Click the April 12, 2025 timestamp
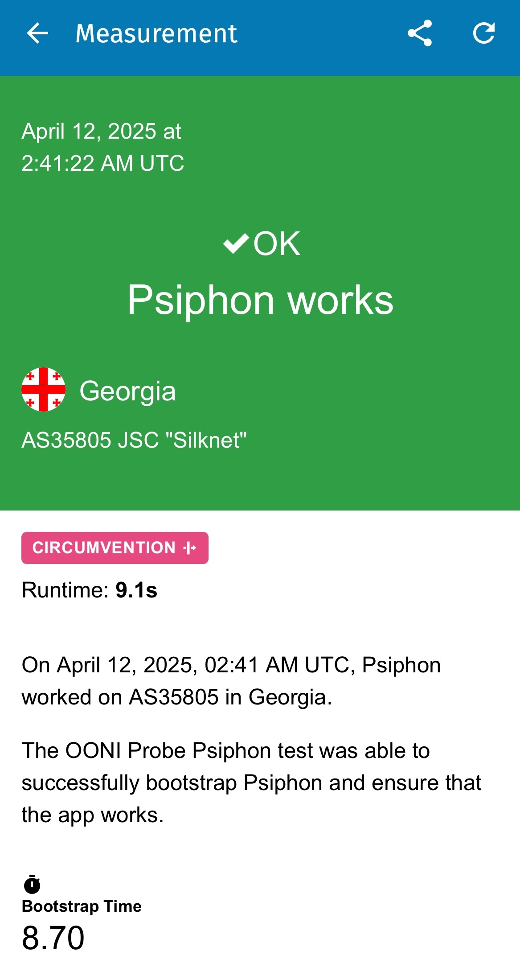 (102, 147)
